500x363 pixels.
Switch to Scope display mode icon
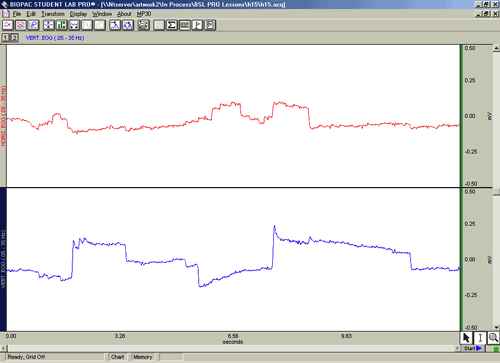[21, 25]
